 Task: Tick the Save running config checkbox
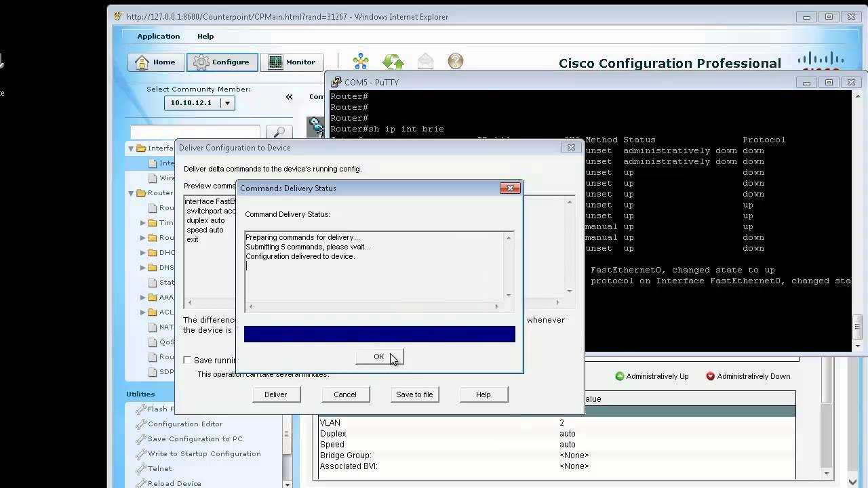(x=188, y=361)
